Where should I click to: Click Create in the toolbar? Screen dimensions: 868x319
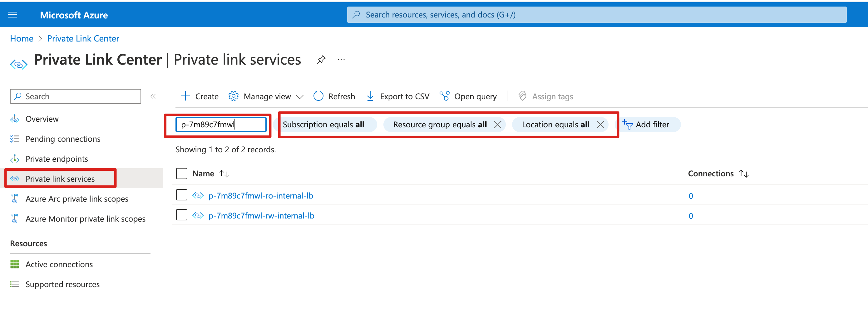coord(207,96)
